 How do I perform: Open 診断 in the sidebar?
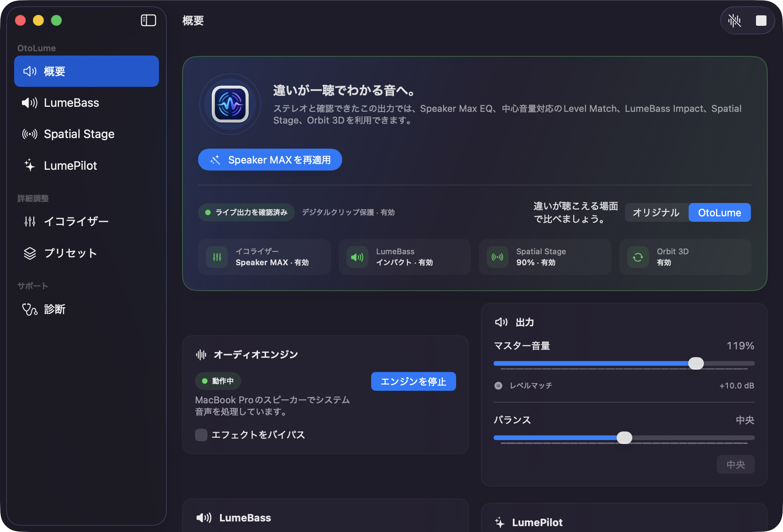pos(87,309)
